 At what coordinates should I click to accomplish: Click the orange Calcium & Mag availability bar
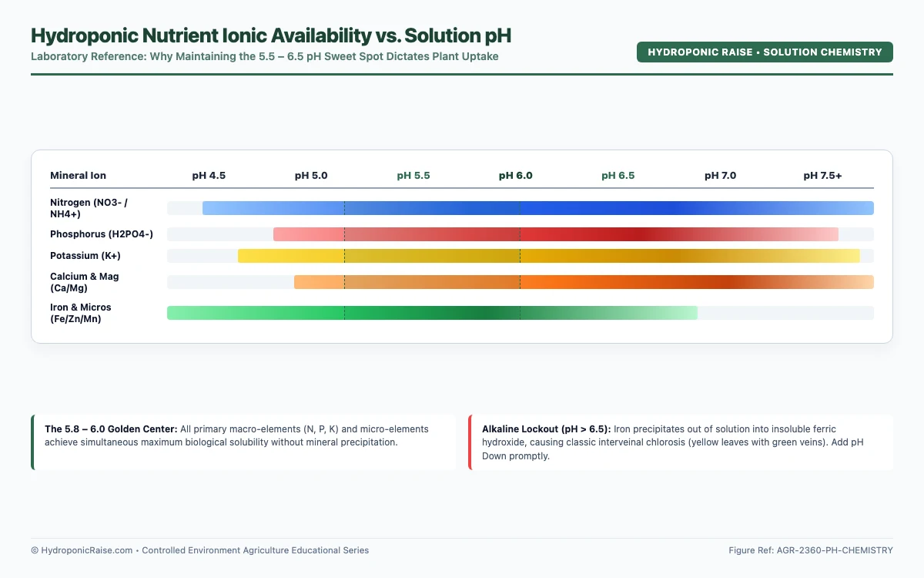pyautogui.click(x=584, y=282)
